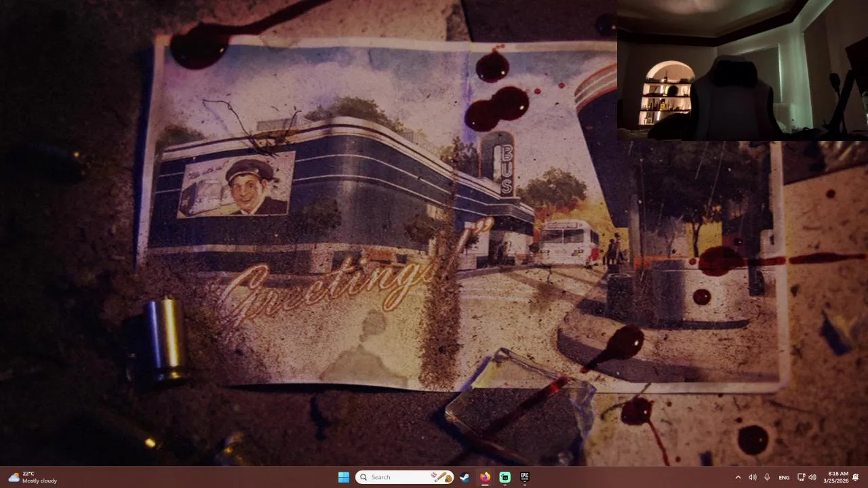The width and height of the screenshot is (868, 488).
Task: Open the weather widget showing 22°C
Action: coord(32,477)
